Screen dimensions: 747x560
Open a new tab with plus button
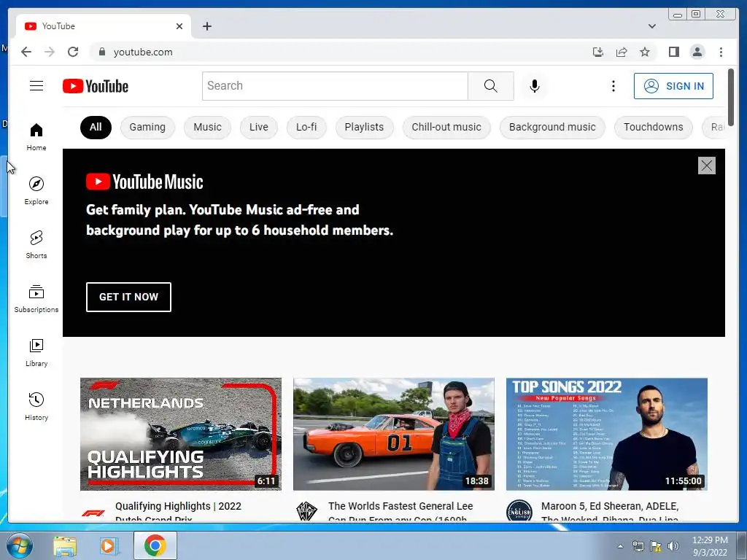tap(206, 26)
